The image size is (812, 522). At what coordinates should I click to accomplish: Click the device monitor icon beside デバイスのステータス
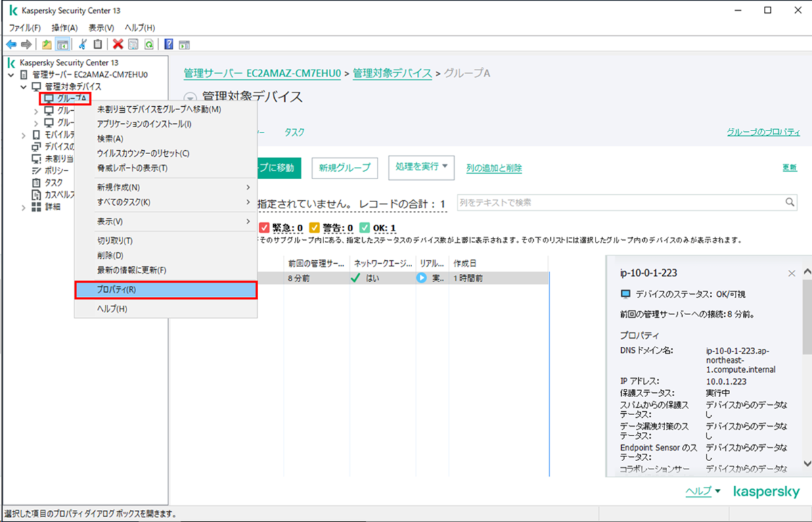(625, 295)
